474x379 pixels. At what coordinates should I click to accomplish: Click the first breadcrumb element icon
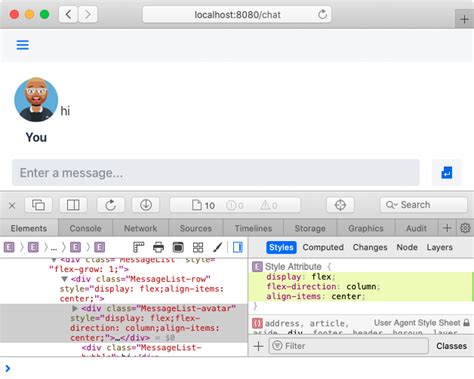[9, 247]
